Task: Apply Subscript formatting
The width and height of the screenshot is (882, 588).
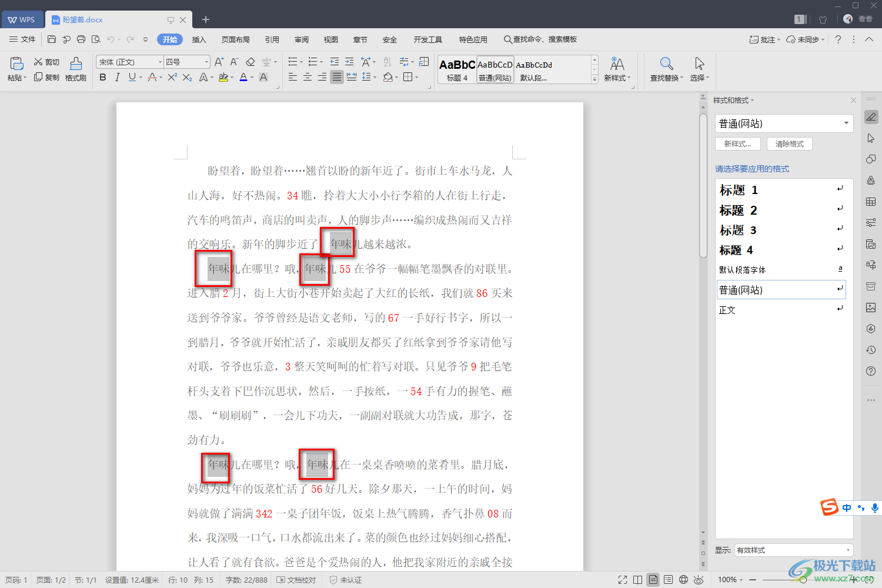Action: pos(187,77)
